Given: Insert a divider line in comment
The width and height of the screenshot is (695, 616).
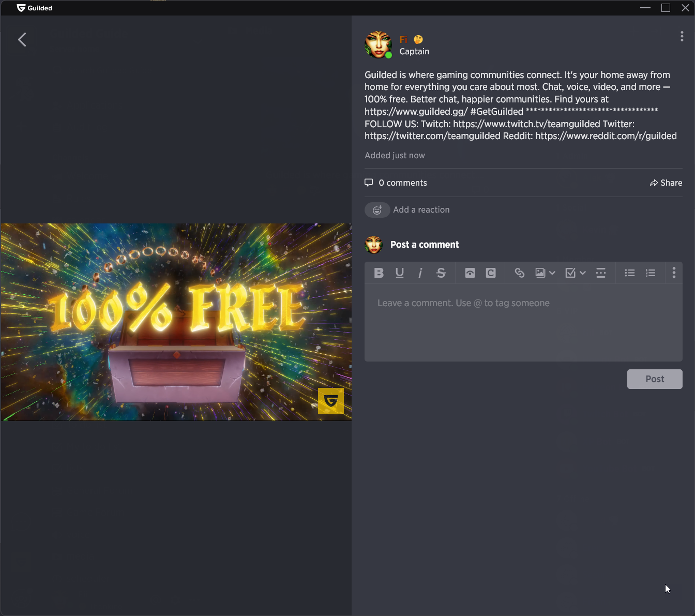Looking at the screenshot, I should point(601,273).
